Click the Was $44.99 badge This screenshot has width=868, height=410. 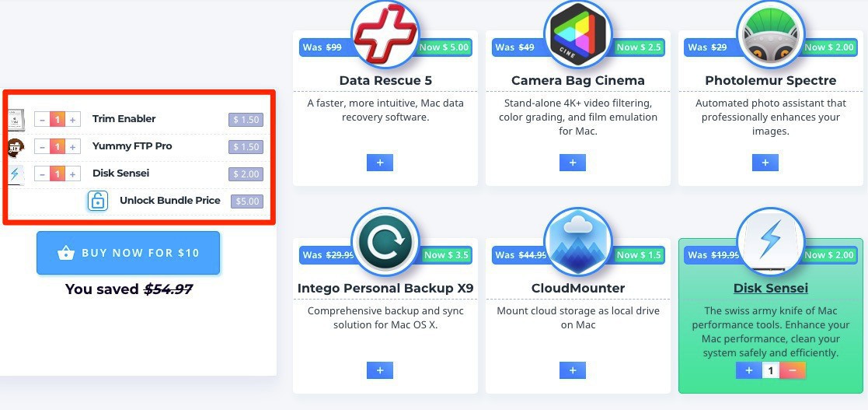[519, 255]
